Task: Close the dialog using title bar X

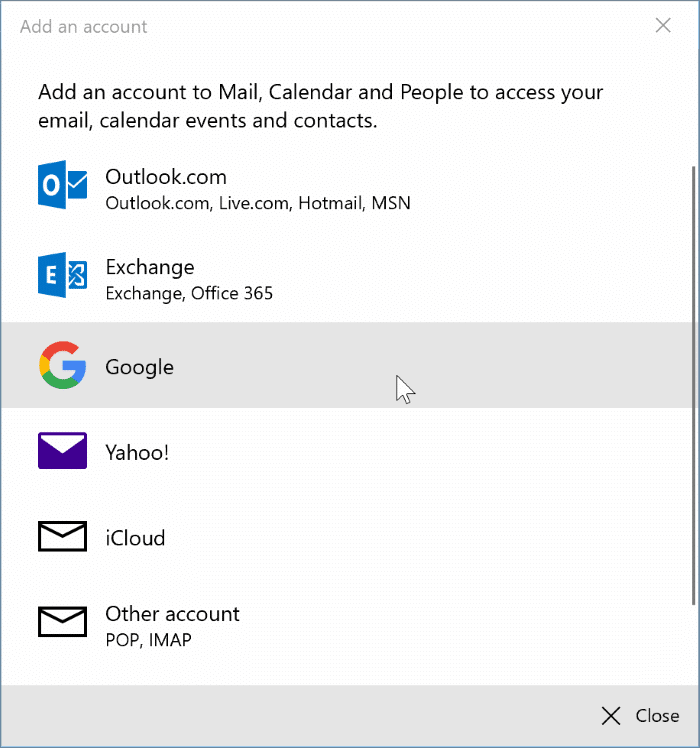Action: (663, 25)
